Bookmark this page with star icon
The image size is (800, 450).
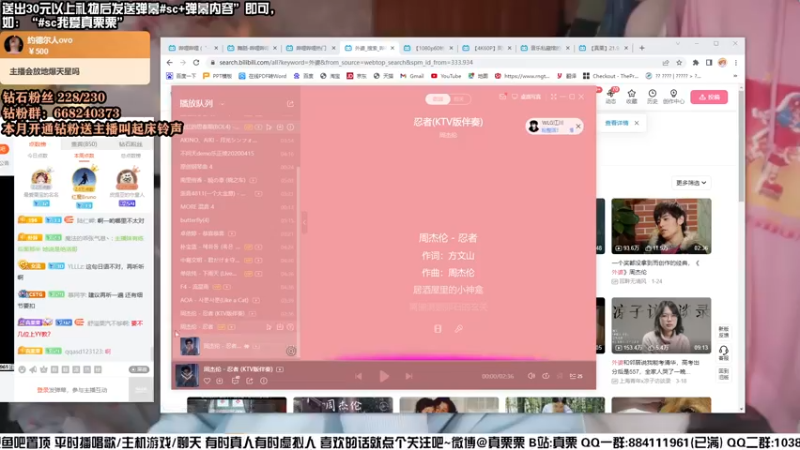tap(679, 62)
